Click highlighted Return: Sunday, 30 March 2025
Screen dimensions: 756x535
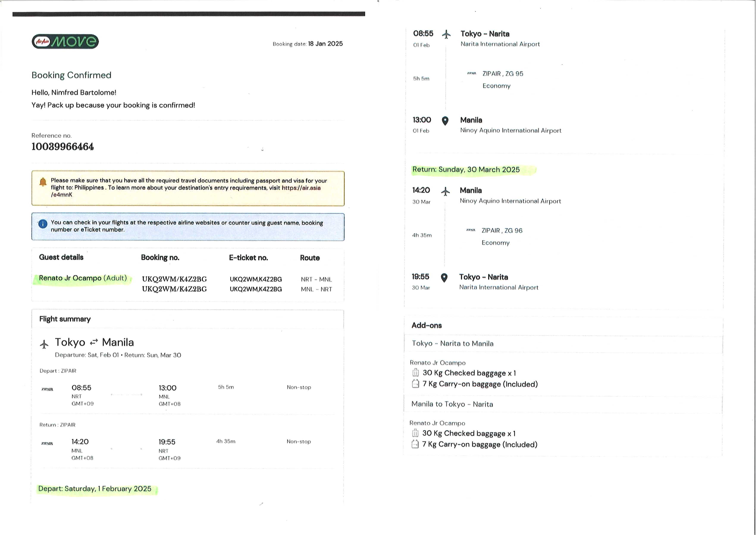[x=466, y=170]
